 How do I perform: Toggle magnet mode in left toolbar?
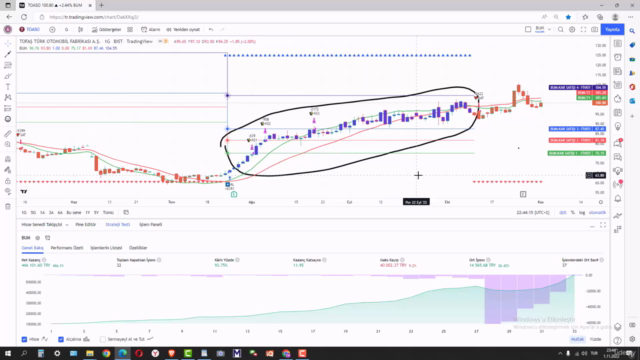[8, 159]
